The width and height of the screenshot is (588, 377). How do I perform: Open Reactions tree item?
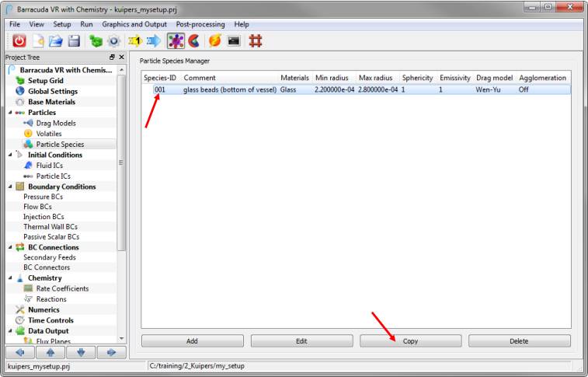pos(51,299)
